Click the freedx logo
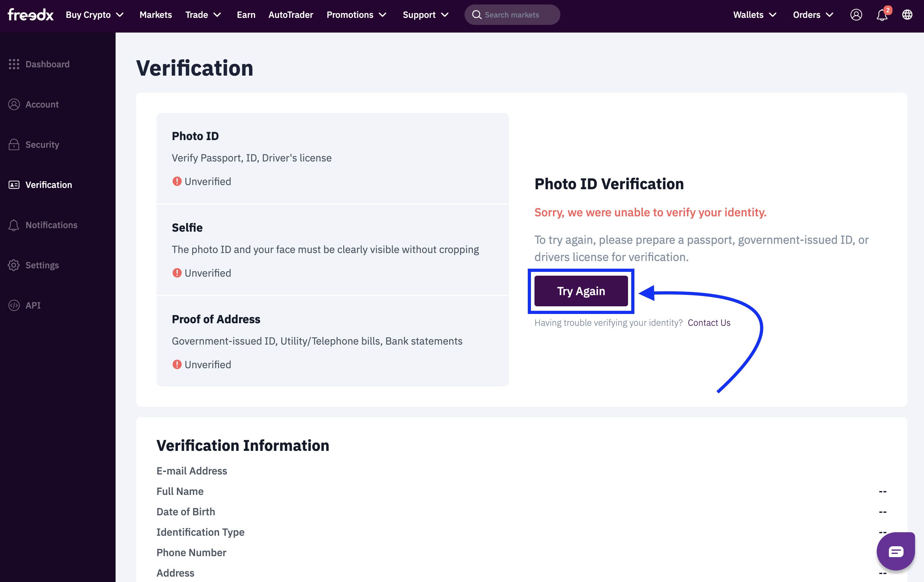924x582 pixels. [x=30, y=15]
